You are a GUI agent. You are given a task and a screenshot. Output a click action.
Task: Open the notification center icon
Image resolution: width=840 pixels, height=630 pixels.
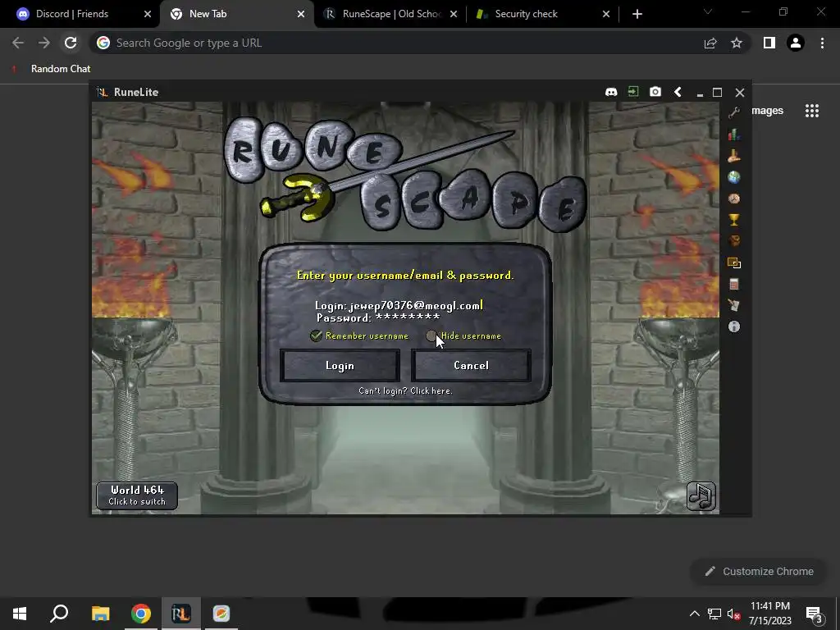(815, 614)
